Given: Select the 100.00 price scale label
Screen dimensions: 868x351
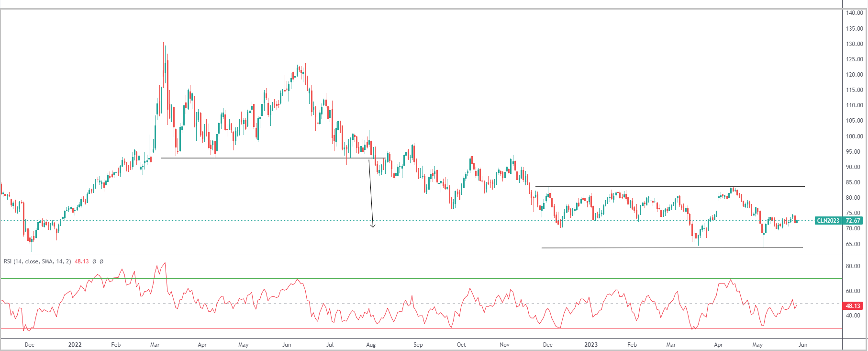Looking at the screenshot, I should point(855,136).
